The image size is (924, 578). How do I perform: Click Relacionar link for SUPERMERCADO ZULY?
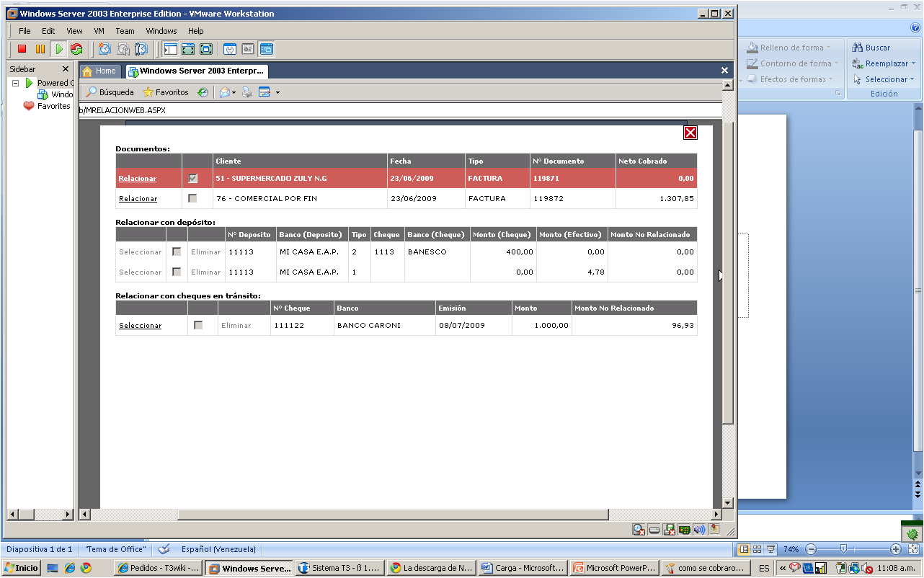pyautogui.click(x=138, y=178)
